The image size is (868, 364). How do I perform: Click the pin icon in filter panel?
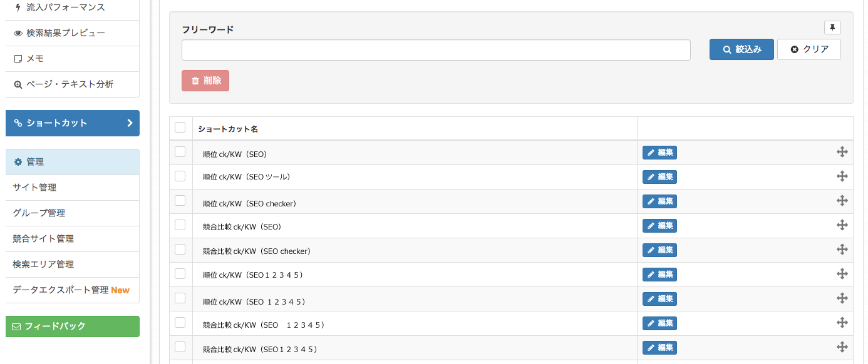[832, 28]
